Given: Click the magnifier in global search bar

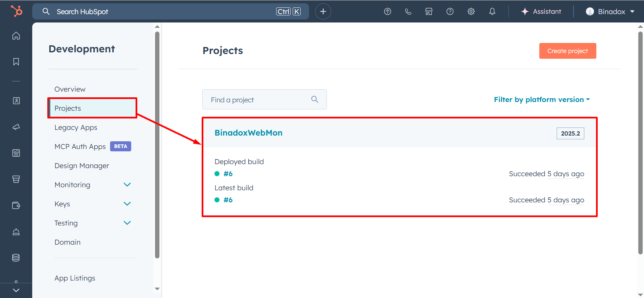Looking at the screenshot, I should (46, 11).
